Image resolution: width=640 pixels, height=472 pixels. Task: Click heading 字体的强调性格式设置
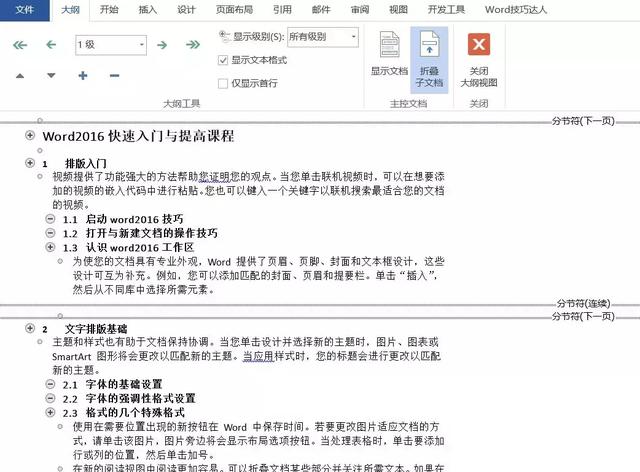[x=140, y=399]
